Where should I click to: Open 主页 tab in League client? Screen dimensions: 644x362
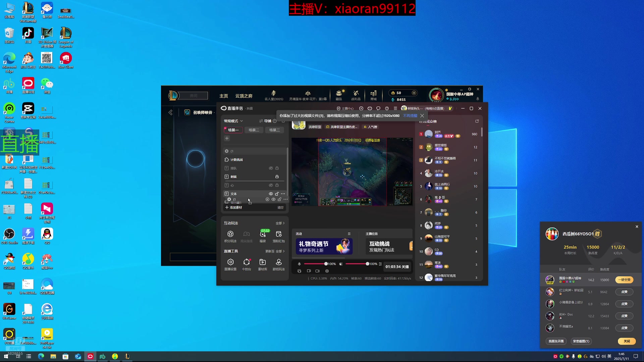(223, 96)
